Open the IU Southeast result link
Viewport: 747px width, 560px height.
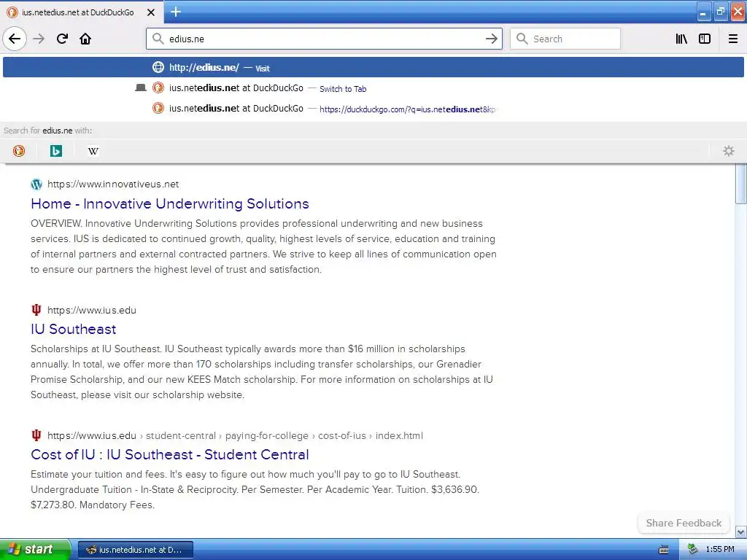tap(74, 329)
